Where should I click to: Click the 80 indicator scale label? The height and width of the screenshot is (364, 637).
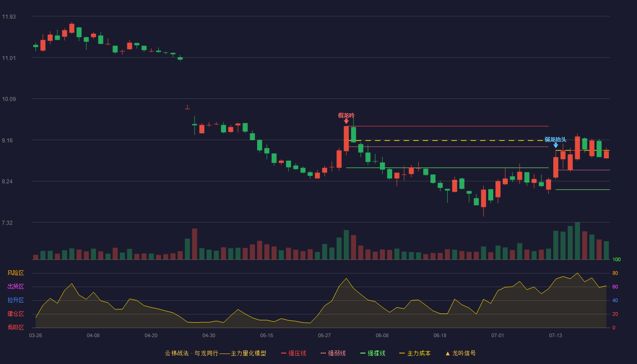(615, 273)
